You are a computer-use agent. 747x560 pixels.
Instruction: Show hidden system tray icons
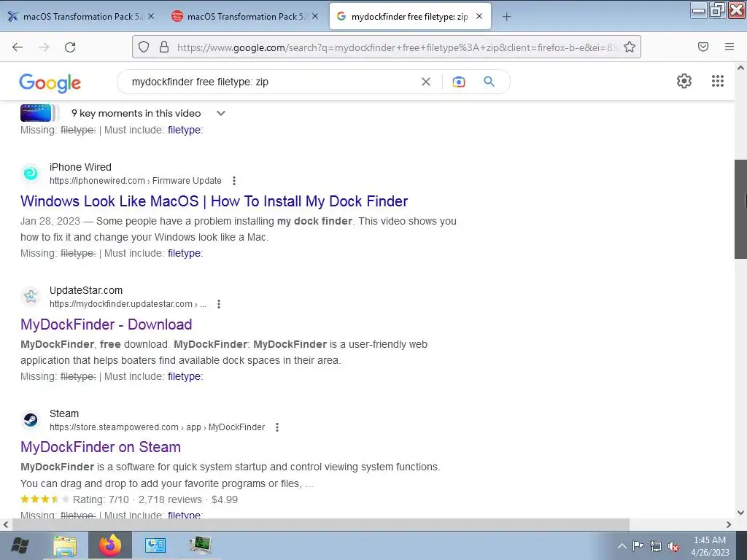pyautogui.click(x=622, y=546)
